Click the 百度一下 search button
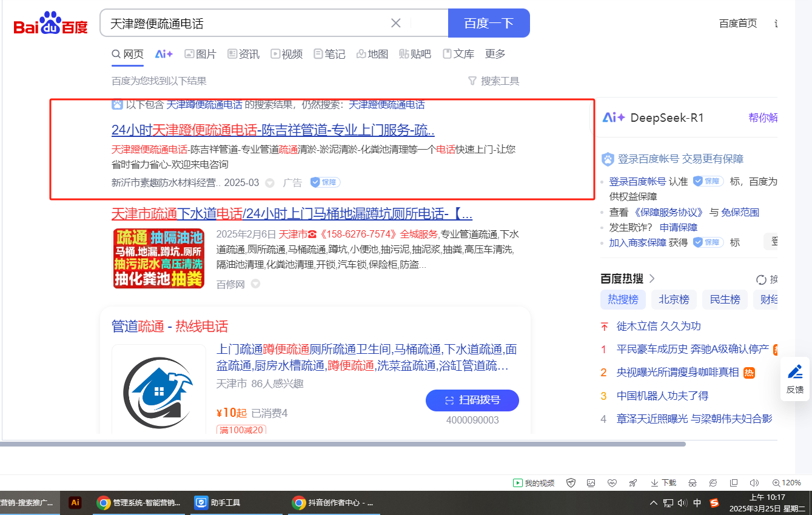Image resolution: width=812 pixels, height=515 pixels. [x=489, y=23]
